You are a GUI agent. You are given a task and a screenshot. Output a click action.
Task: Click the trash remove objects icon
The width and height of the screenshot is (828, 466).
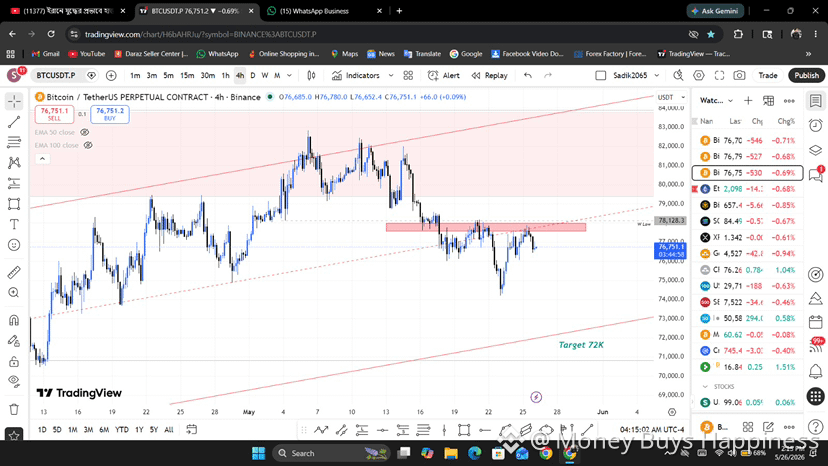14,409
